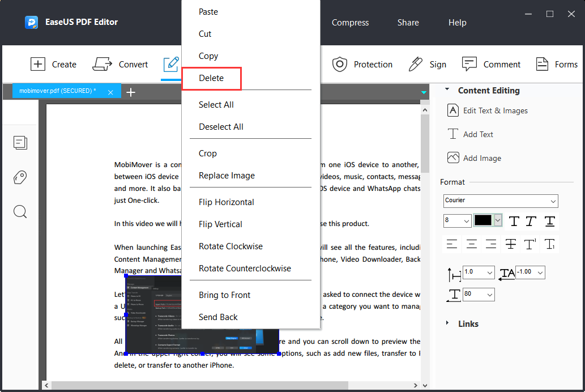Click the Add Image icon

click(x=453, y=158)
